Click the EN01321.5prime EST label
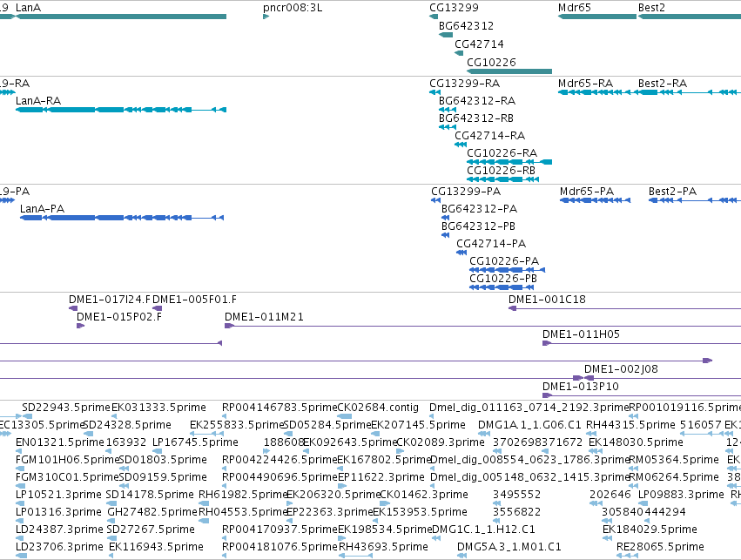This screenshot has height=560, width=741. pyautogui.click(x=59, y=442)
